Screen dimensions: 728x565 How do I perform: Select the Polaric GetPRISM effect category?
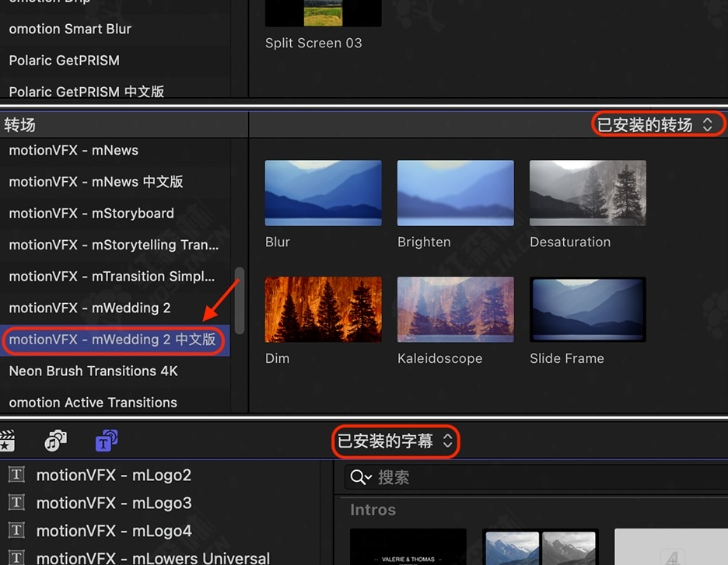(114, 61)
